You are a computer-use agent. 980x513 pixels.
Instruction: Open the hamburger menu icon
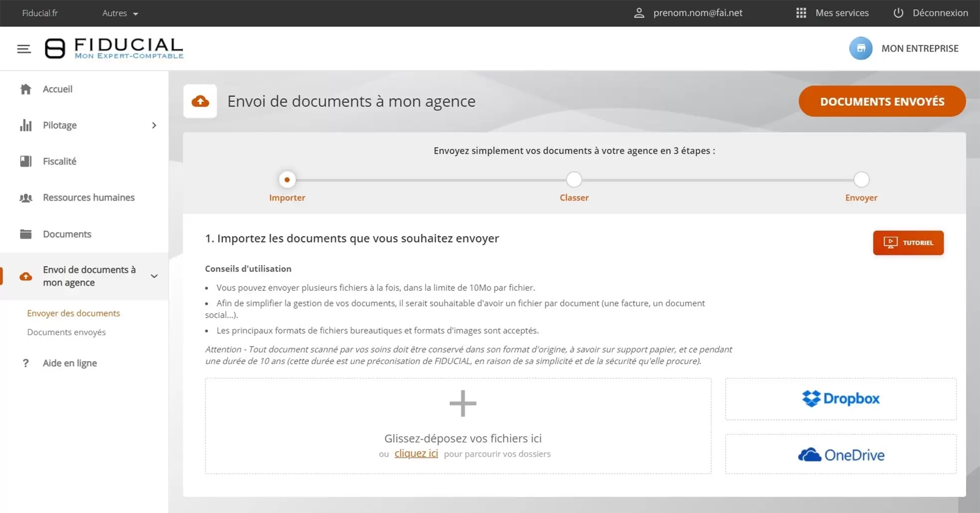[24, 49]
